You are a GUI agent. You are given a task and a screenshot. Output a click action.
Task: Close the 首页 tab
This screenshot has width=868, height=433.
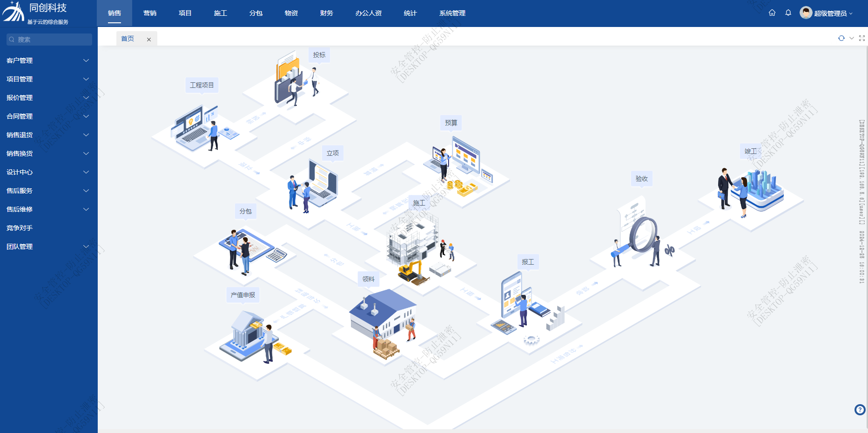tap(149, 40)
